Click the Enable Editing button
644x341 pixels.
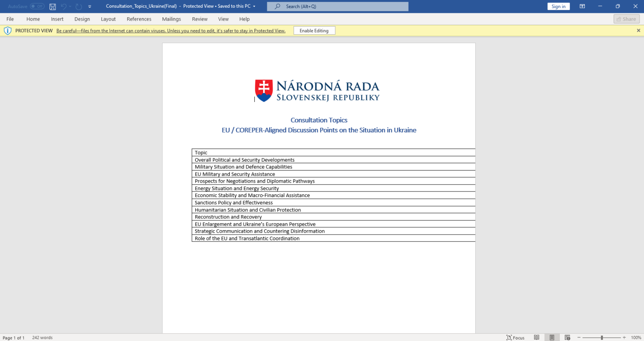[x=314, y=31]
